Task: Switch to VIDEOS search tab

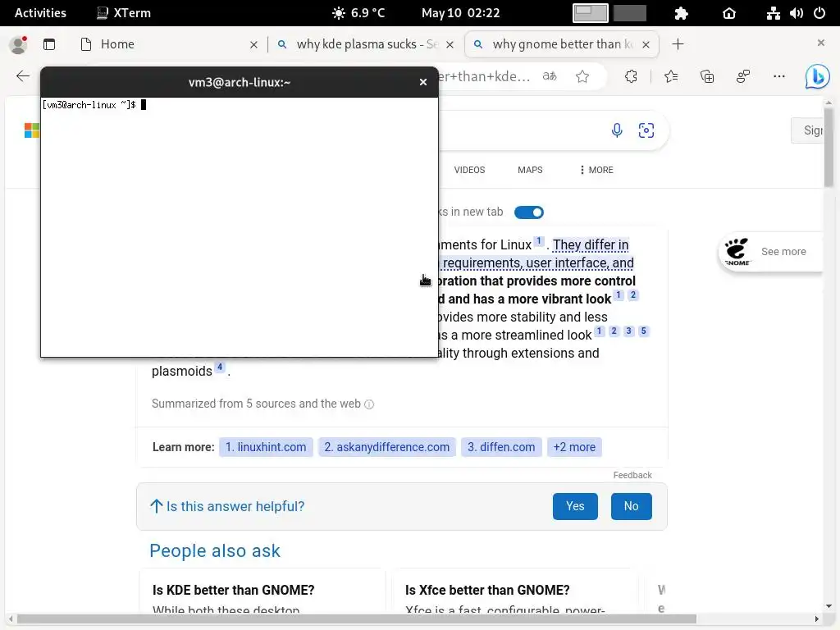Action: click(469, 170)
